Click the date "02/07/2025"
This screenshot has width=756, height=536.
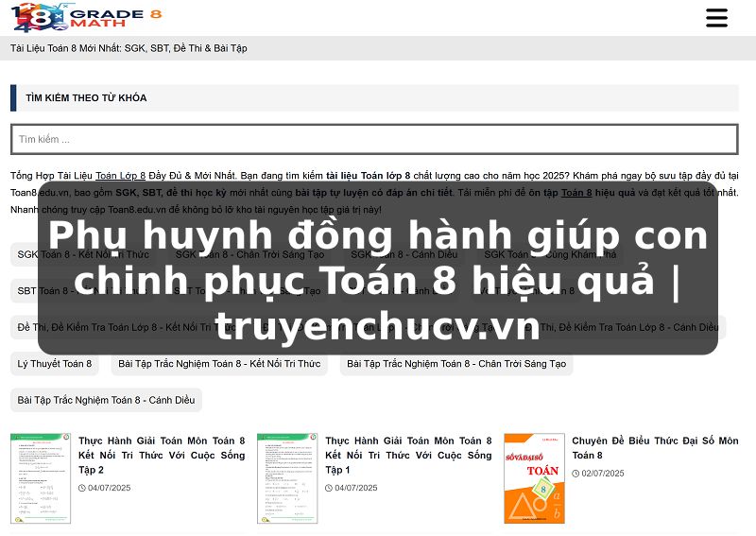603,474
